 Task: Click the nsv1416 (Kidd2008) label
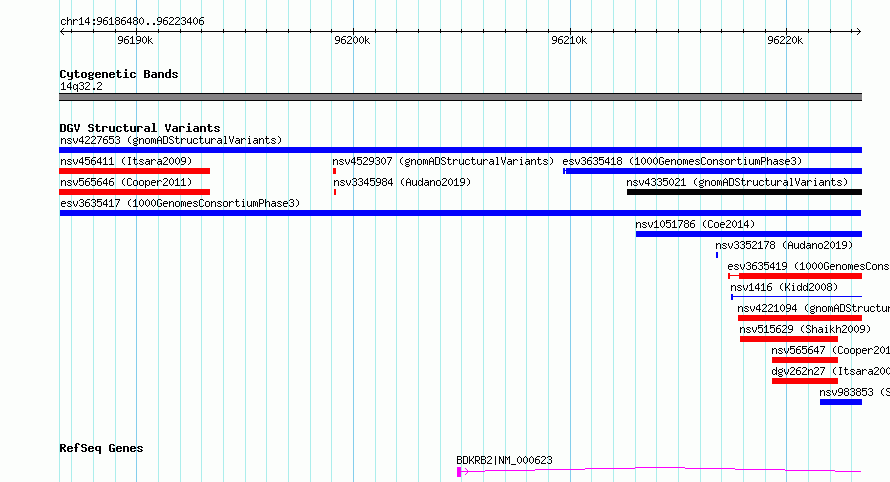784,287
